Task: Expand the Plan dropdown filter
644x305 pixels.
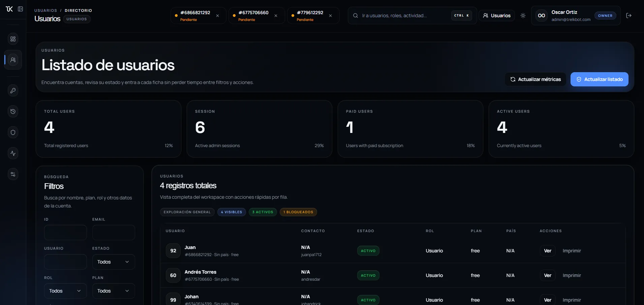Action: tap(114, 291)
